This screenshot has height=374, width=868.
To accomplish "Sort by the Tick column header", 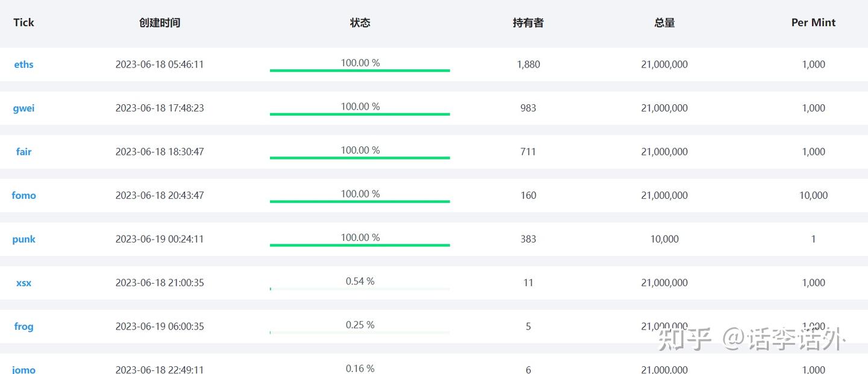I will click(x=24, y=22).
